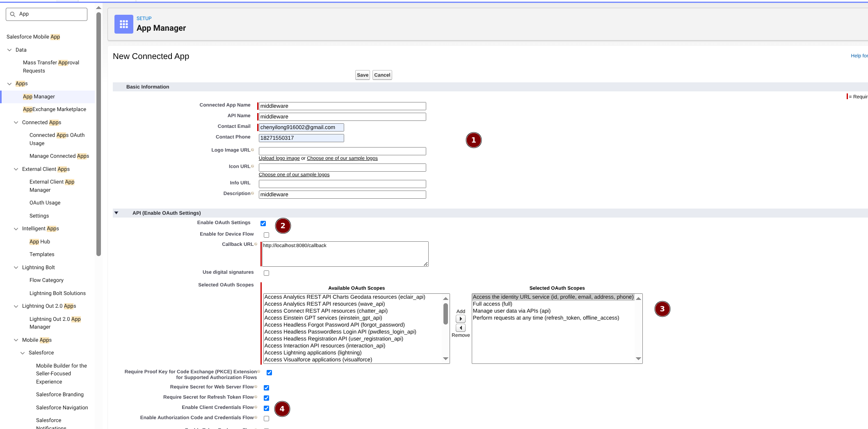Viewport: 868px width, 429px height.
Task: Open Manage Connected Apps page
Action: (x=59, y=156)
